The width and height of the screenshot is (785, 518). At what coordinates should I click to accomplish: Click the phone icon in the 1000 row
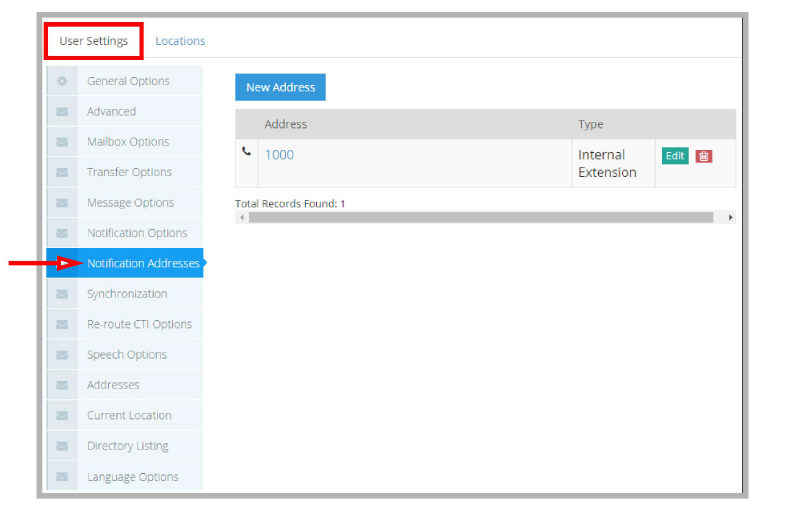(246, 151)
